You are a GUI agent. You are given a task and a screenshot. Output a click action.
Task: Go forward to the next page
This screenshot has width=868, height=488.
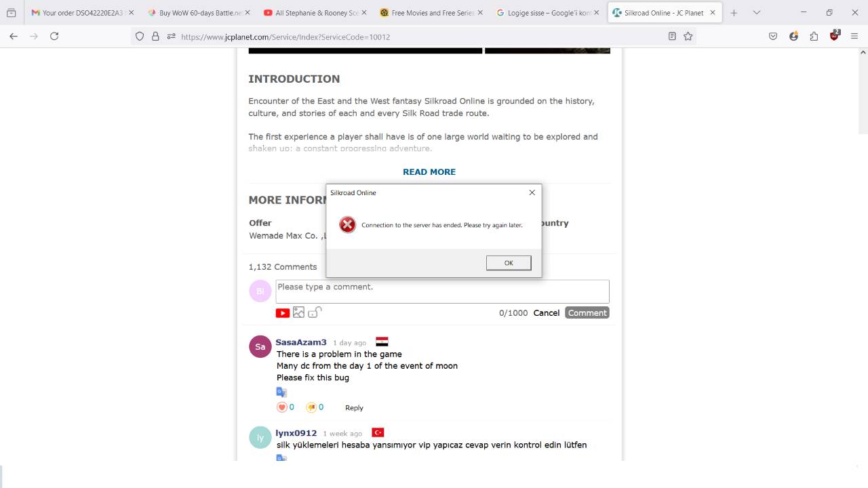34,37
